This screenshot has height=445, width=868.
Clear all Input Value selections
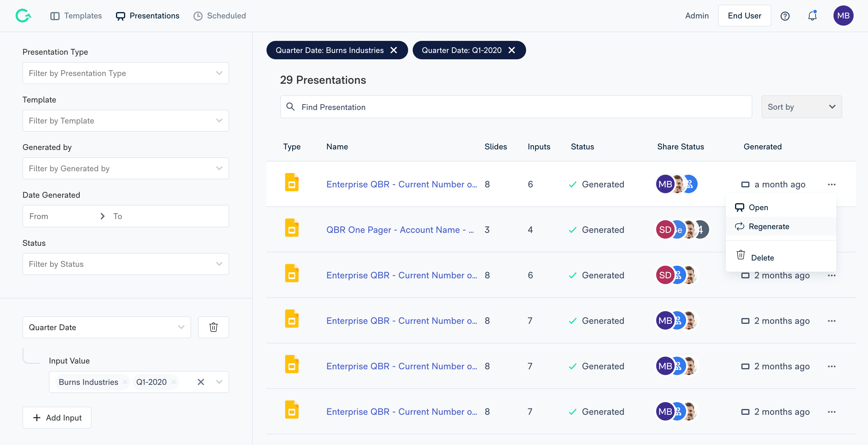coord(201,382)
